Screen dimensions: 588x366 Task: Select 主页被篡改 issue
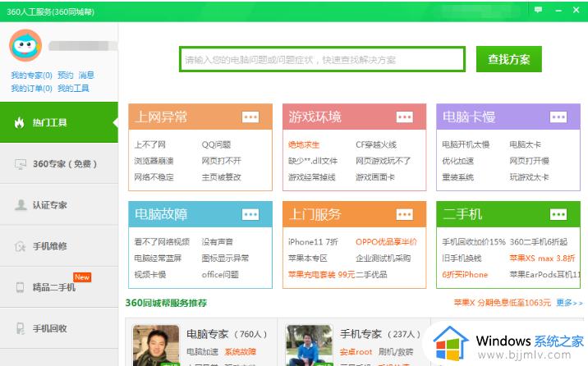(221, 177)
